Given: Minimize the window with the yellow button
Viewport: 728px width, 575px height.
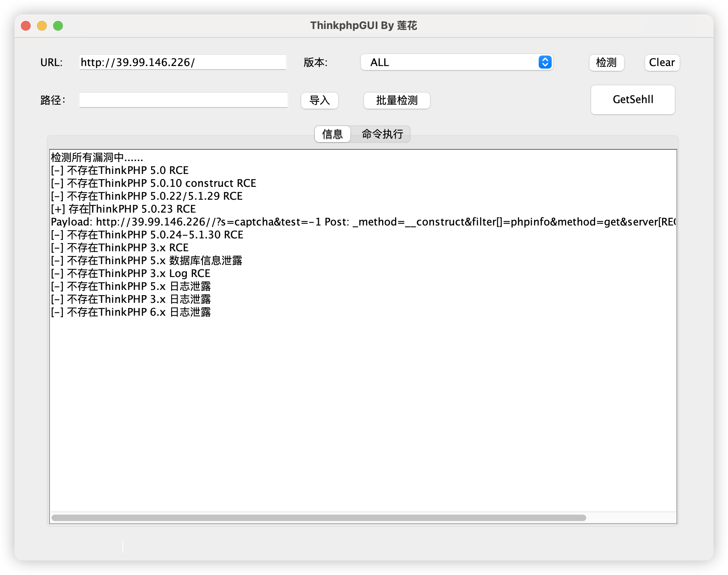Looking at the screenshot, I should (42, 26).
